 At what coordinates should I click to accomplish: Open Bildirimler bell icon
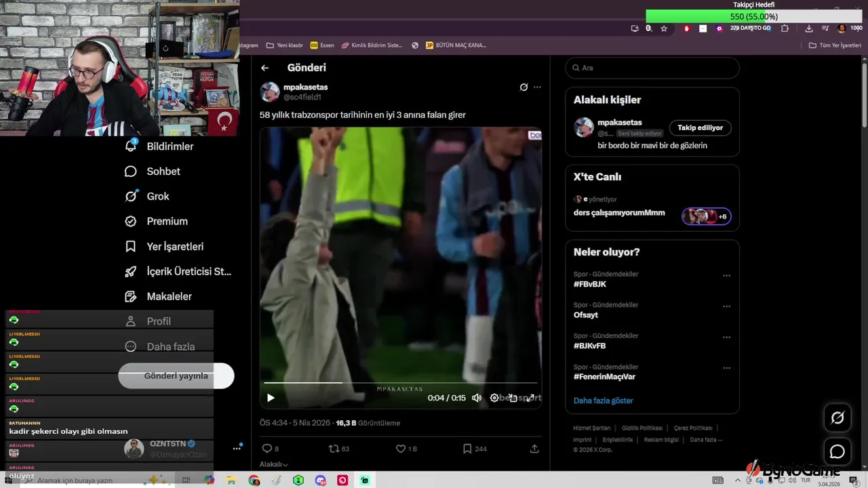click(131, 146)
